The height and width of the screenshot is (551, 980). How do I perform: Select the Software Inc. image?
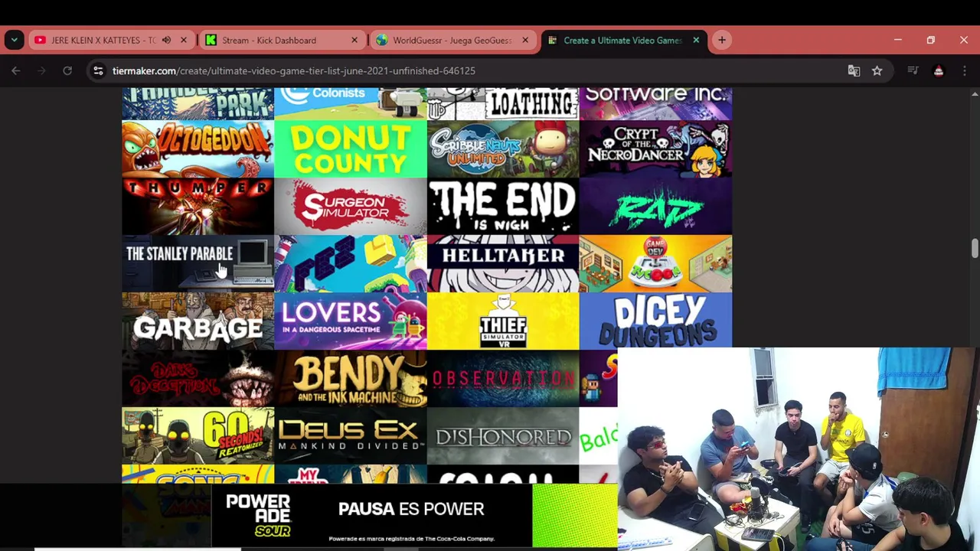(x=655, y=103)
